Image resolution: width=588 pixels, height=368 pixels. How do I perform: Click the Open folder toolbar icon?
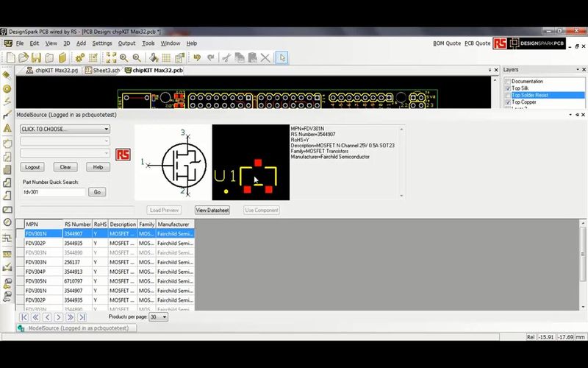point(24,58)
